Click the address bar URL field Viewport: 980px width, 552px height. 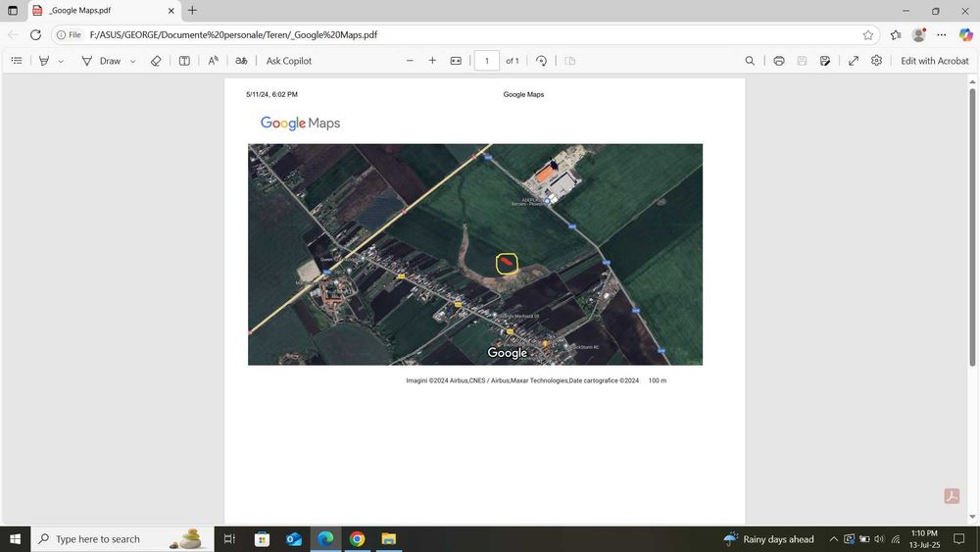point(465,35)
